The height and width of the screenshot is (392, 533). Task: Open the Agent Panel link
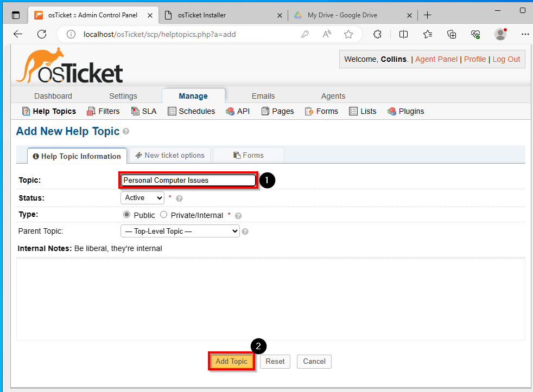tap(436, 59)
